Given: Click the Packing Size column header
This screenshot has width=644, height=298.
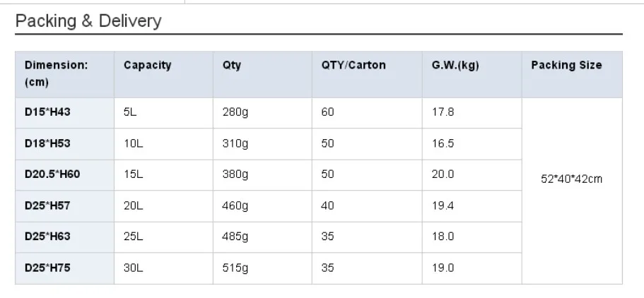Looking at the screenshot, I should 566,66.
